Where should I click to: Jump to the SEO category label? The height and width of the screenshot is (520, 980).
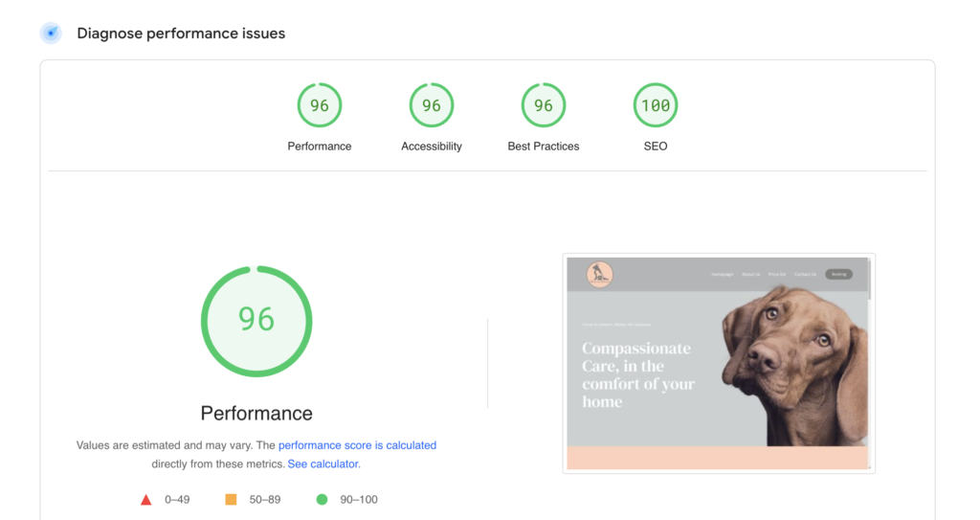655,147
